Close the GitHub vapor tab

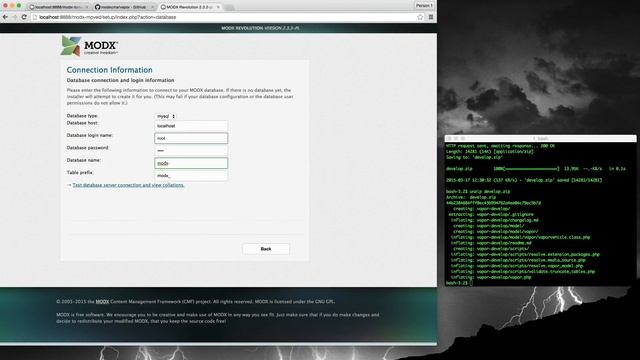click(x=152, y=7)
